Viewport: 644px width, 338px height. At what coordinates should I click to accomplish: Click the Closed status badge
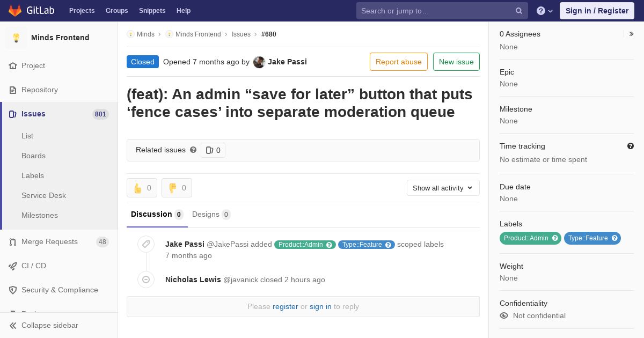(143, 62)
